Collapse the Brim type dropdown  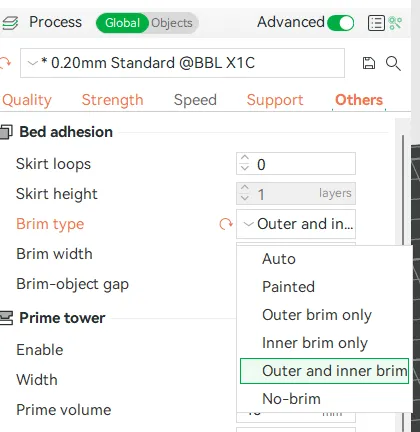(x=296, y=224)
